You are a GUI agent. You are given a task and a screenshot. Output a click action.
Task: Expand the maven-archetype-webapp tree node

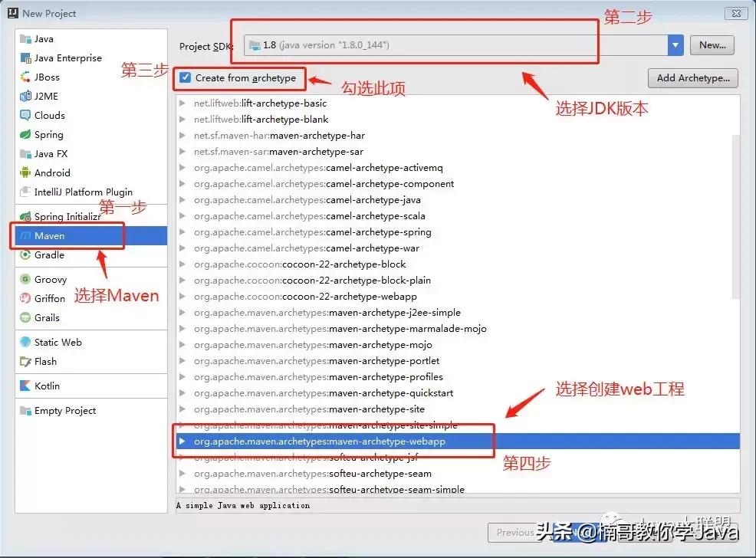pyautogui.click(x=182, y=441)
